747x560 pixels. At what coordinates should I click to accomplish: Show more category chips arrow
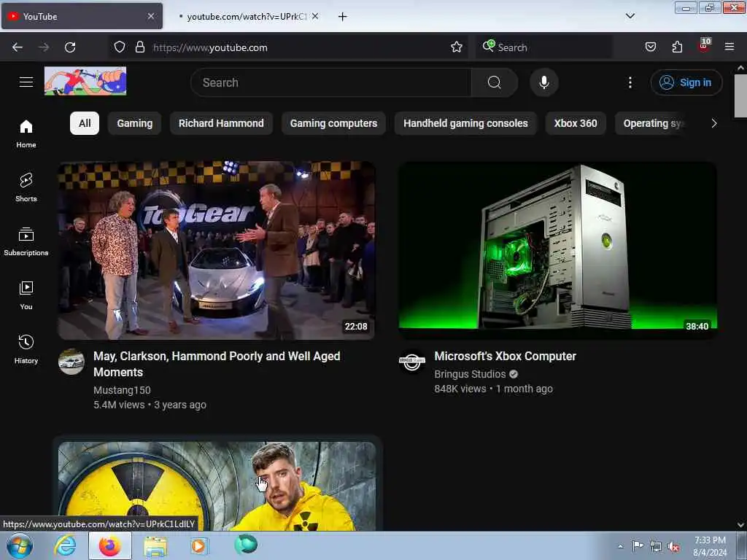click(x=713, y=123)
